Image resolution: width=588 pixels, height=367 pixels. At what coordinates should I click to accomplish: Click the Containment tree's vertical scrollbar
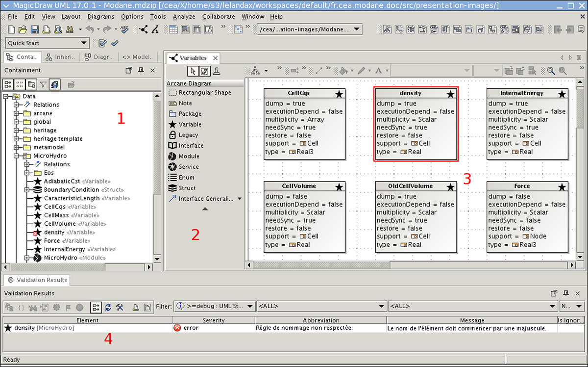(157, 177)
